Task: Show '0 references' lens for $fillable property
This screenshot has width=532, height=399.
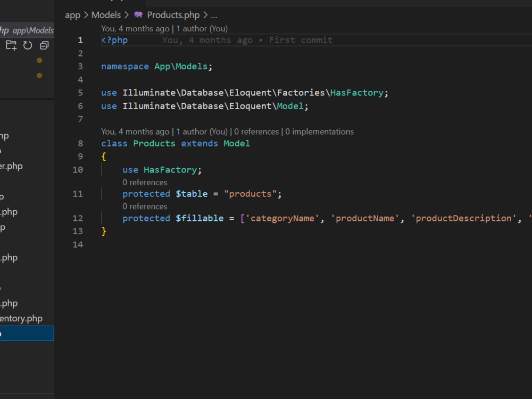Action: 145,206
